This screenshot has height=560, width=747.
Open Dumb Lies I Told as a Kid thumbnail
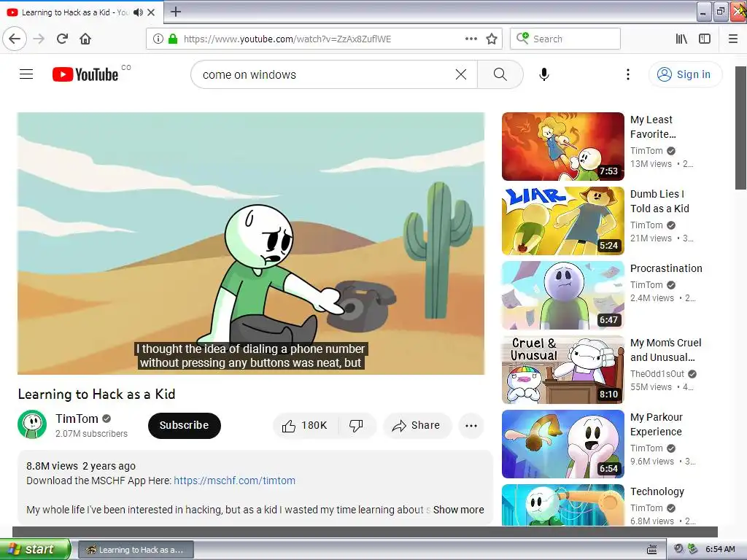pos(562,220)
